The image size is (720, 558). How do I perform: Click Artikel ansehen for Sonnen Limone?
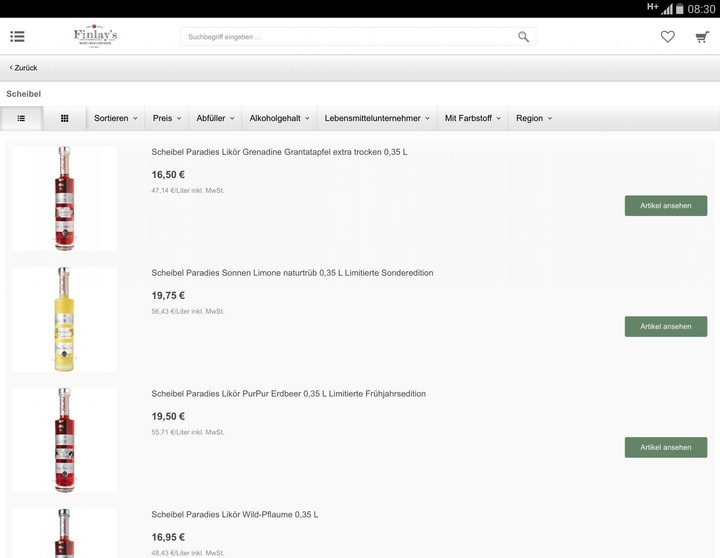tap(665, 326)
